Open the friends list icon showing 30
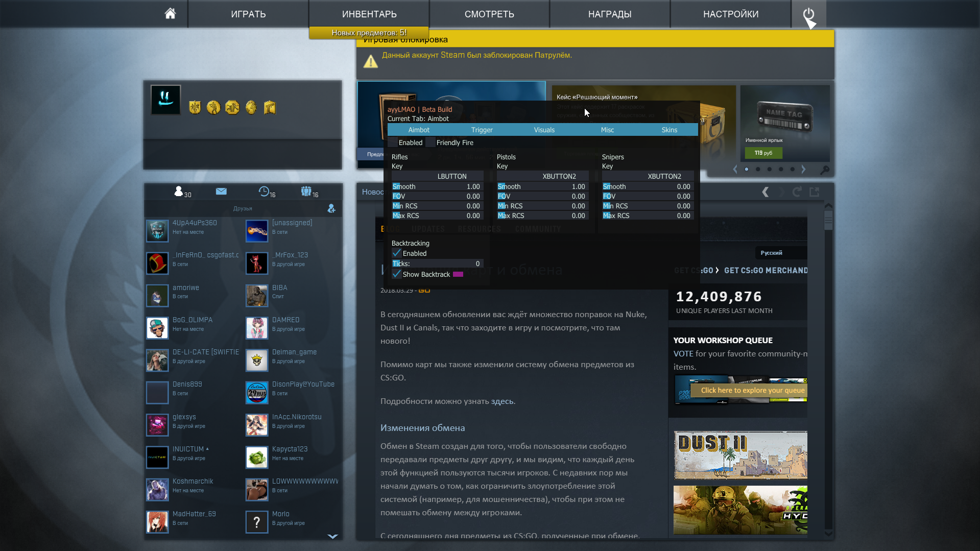 pos(180,191)
